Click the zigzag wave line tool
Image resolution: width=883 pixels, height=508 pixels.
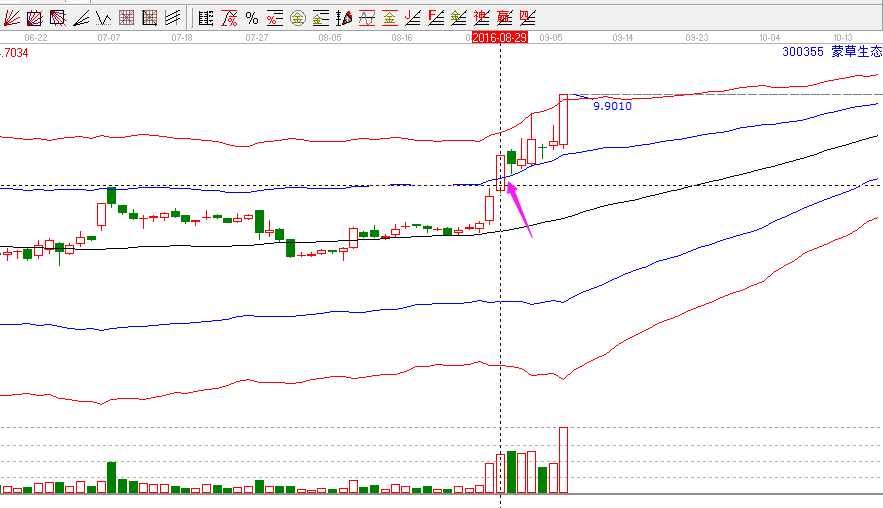point(104,18)
